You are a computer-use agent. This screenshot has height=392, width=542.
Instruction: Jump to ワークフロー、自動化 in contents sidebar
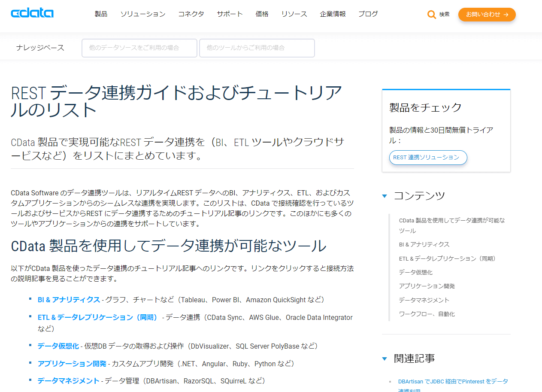[x=427, y=314]
